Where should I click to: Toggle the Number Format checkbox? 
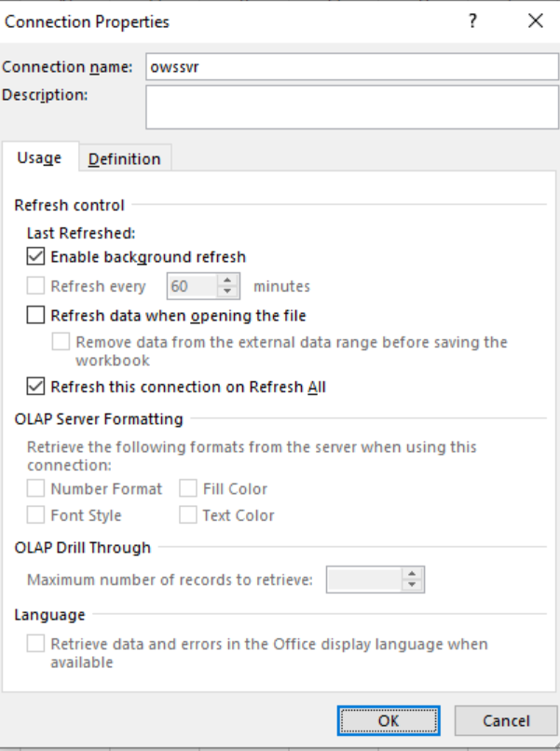coord(35,488)
